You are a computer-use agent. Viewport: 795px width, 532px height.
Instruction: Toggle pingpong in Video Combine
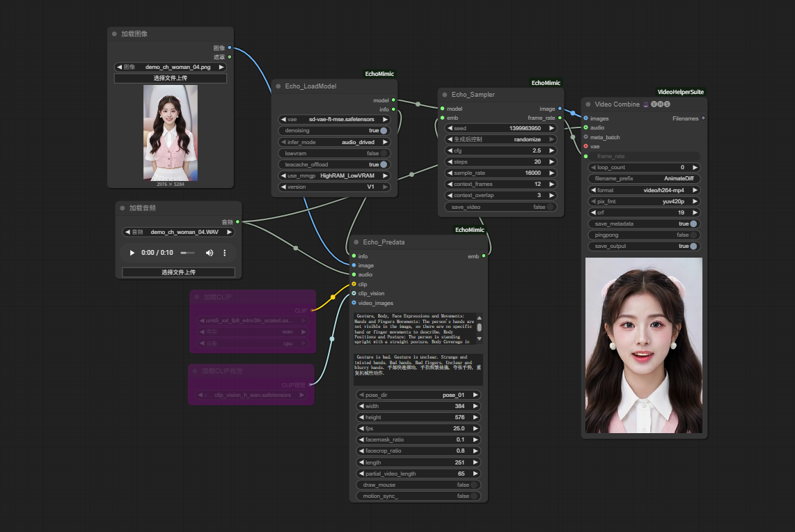(x=693, y=235)
